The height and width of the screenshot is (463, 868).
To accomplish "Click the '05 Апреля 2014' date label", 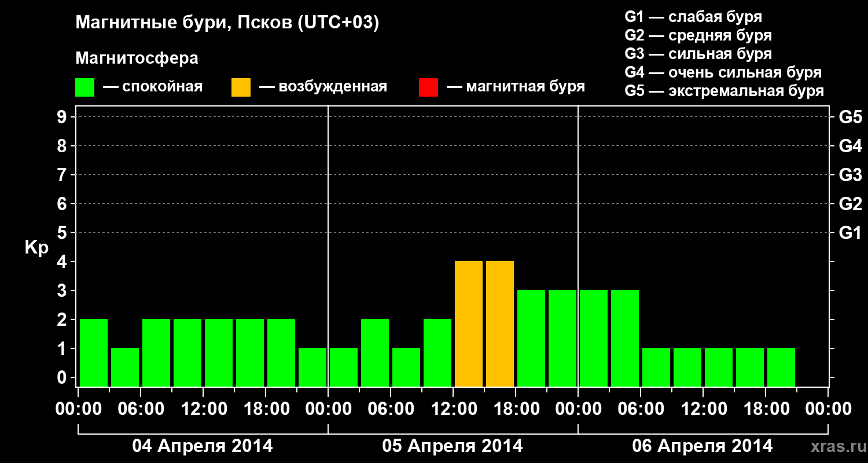I will click(453, 446).
